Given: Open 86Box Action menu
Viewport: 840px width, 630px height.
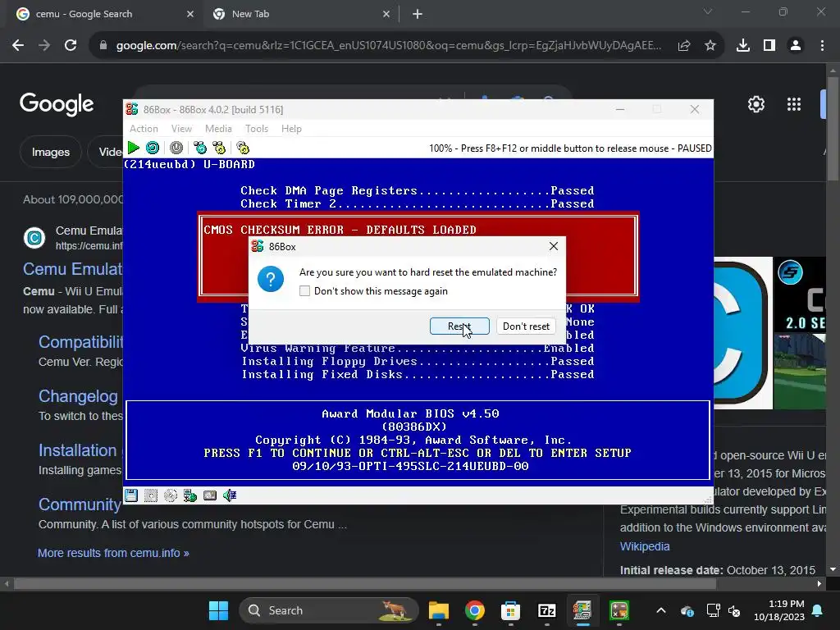Looking at the screenshot, I should tap(144, 129).
